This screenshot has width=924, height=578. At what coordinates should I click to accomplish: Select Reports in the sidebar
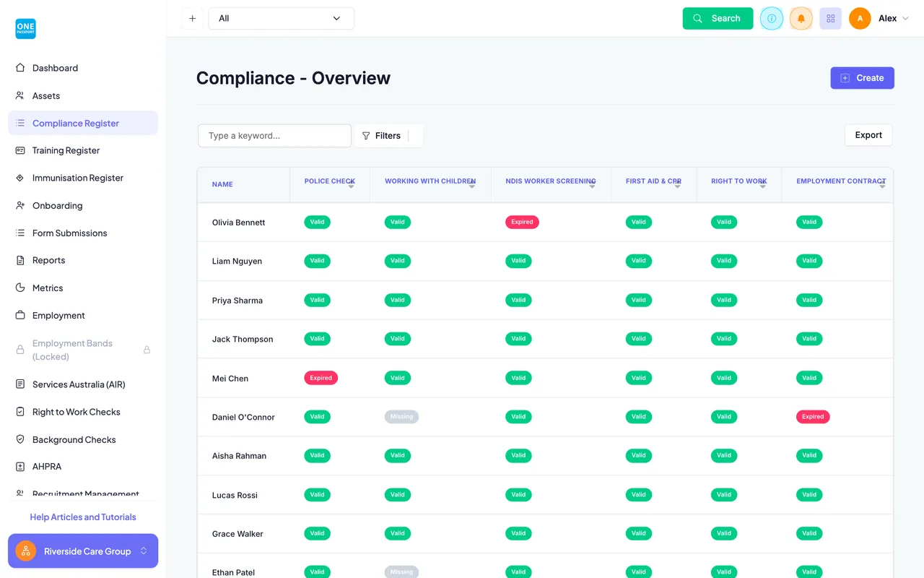[x=83, y=260]
